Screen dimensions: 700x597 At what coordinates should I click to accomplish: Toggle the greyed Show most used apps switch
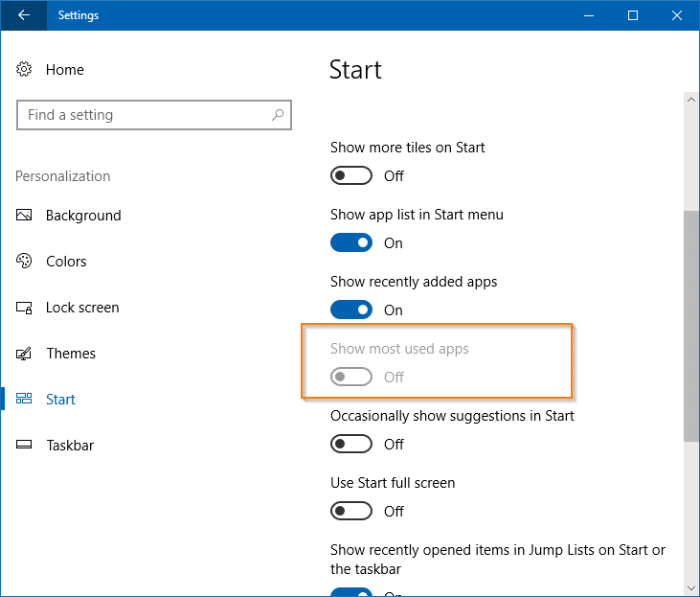click(351, 377)
